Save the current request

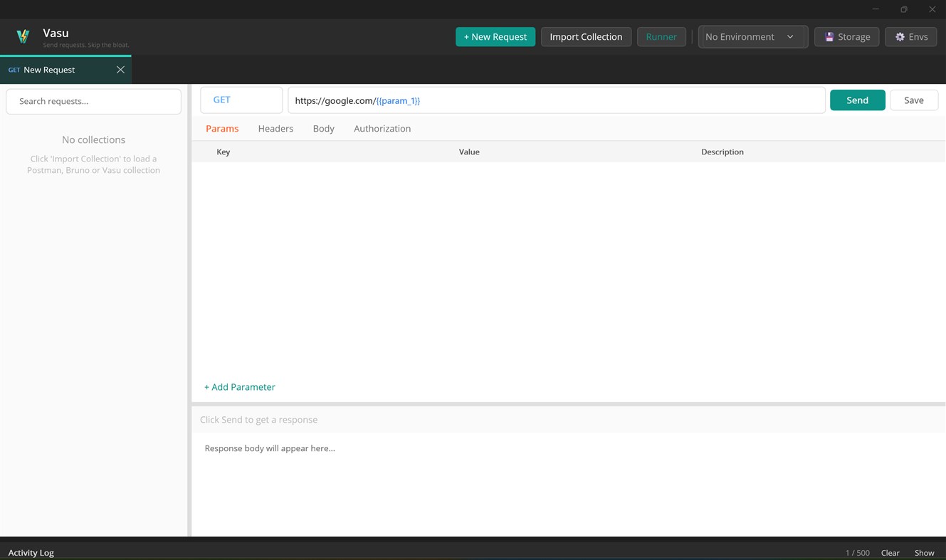tap(914, 100)
